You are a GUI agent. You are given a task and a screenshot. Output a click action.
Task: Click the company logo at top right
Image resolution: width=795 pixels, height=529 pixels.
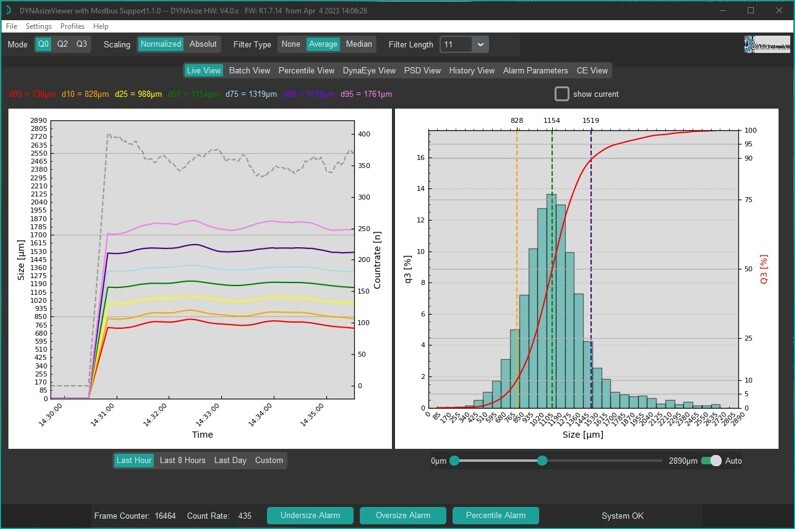pos(767,45)
